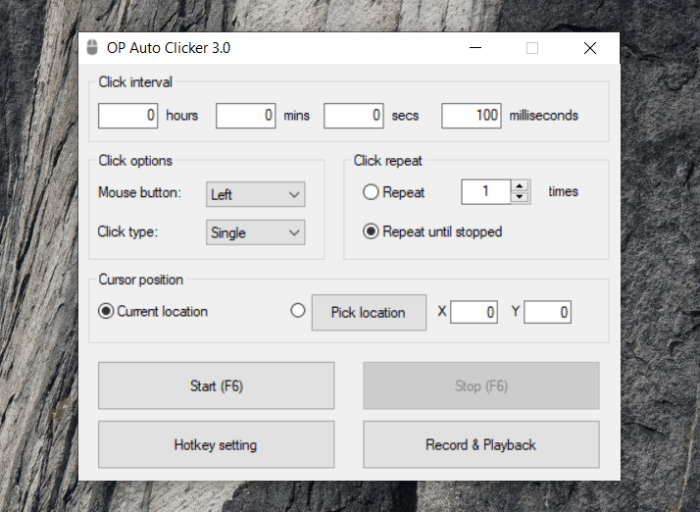The image size is (700, 512).
Task: Click the "Click options" group title
Action: pos(135,161)
